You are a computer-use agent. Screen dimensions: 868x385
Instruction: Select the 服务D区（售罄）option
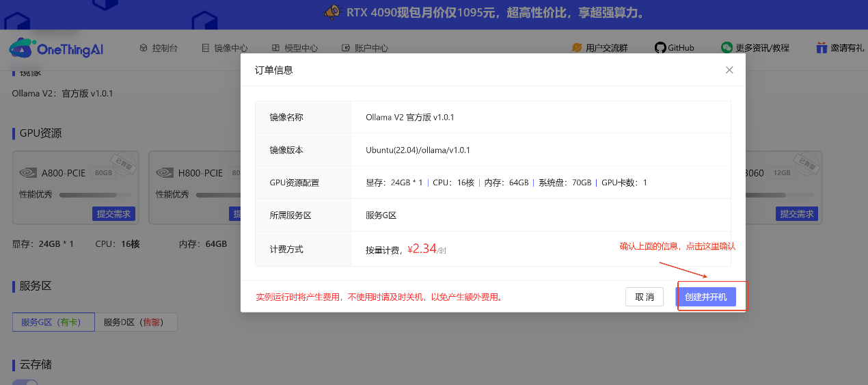(x=136, y=322)
